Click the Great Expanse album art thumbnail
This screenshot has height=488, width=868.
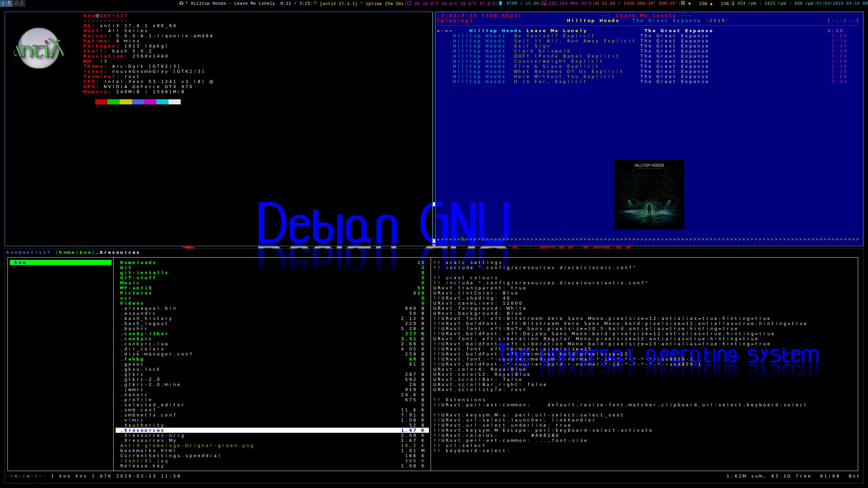649,195
